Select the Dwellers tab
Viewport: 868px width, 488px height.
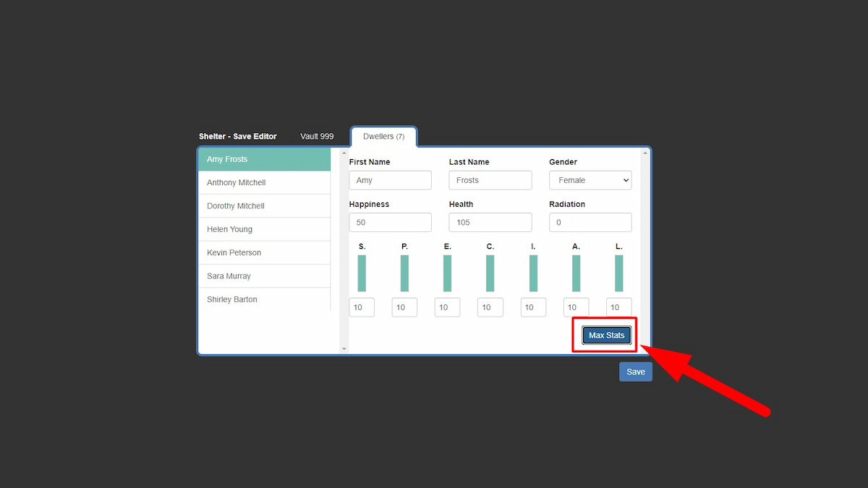383,137
